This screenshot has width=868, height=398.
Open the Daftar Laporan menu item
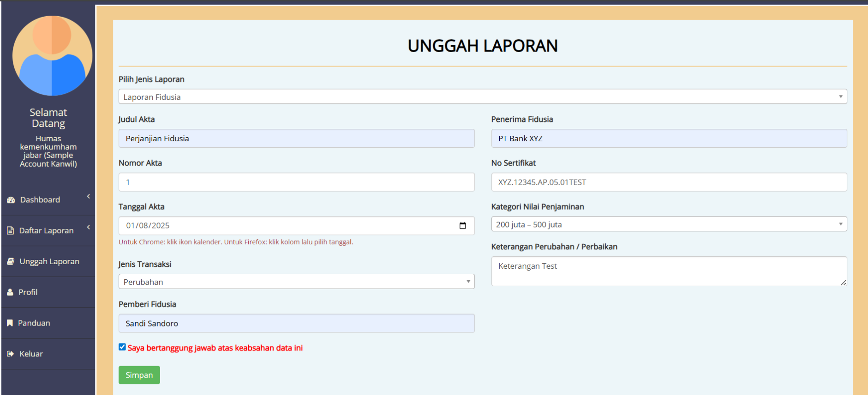click(x=48, y=230)
